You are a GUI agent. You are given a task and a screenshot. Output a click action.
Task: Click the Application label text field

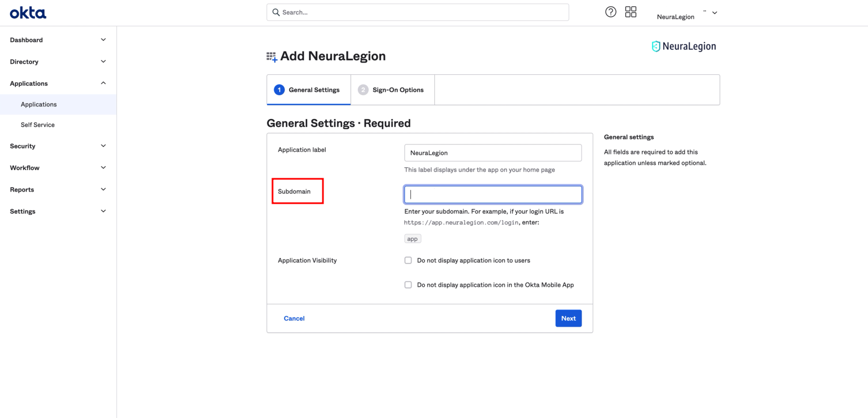(493, 153)
